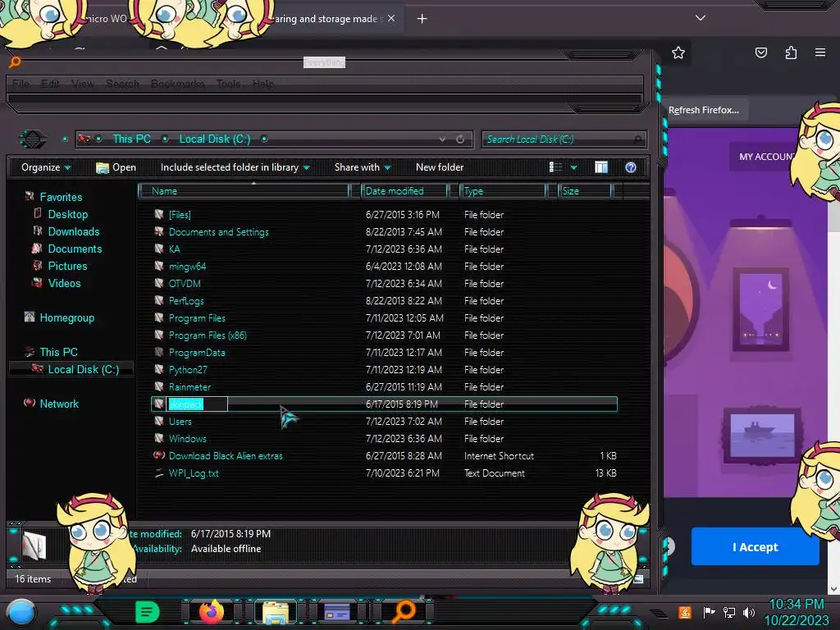840x630 pixels.
Task: Click the refresh icon in address bar
Action: tap(460, 139)
